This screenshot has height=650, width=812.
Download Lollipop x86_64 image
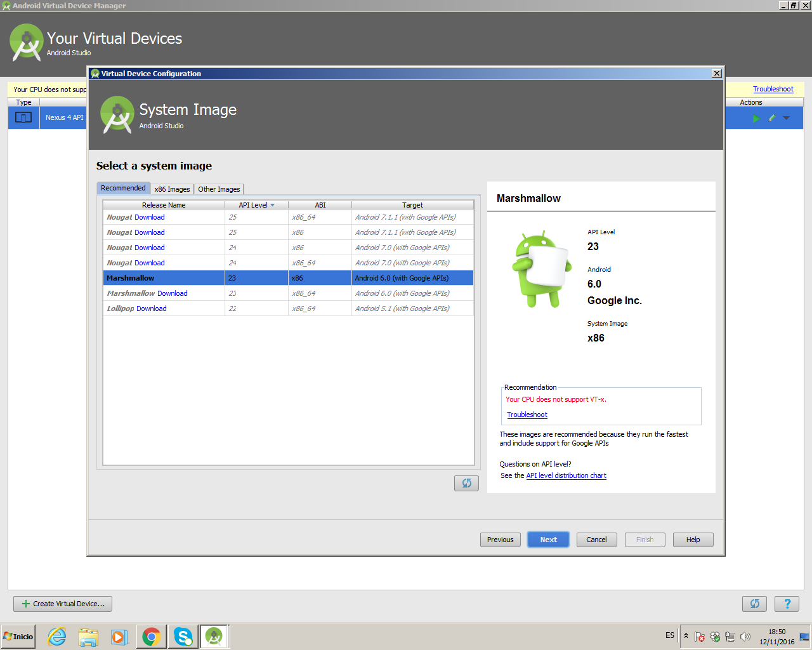(x=152, y=308)
